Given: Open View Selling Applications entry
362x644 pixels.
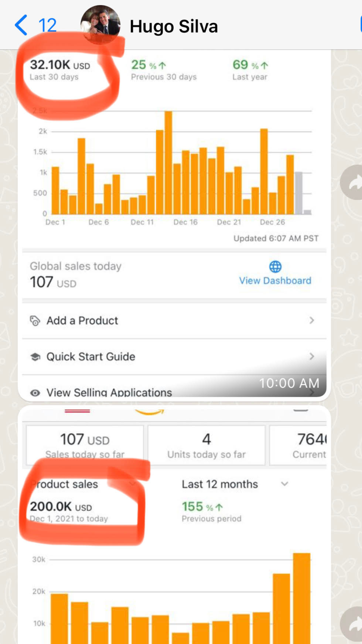Looking at the screenshot, I should (x=109, y=392).
